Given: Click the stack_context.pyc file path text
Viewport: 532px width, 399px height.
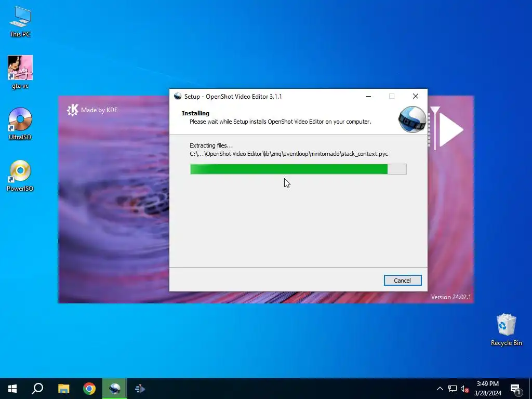Looking at the screenshot, I should [x=289, y=154].
